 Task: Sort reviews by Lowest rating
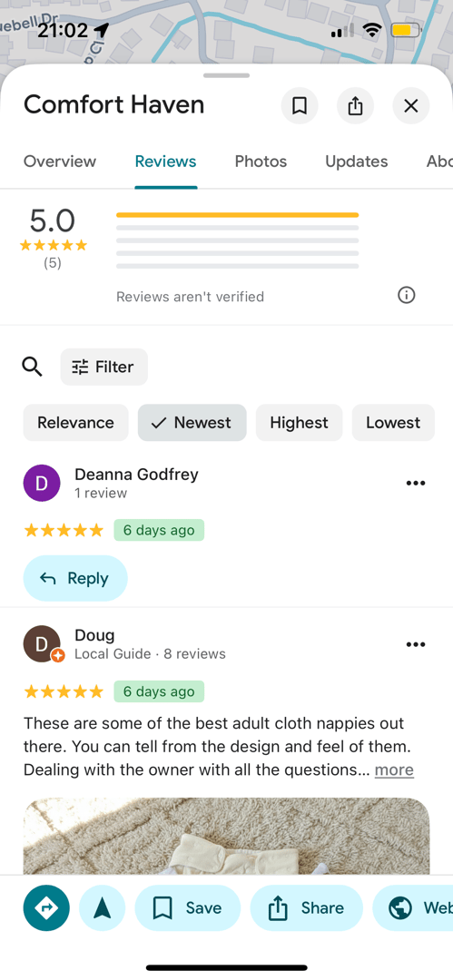pos(393,423)
